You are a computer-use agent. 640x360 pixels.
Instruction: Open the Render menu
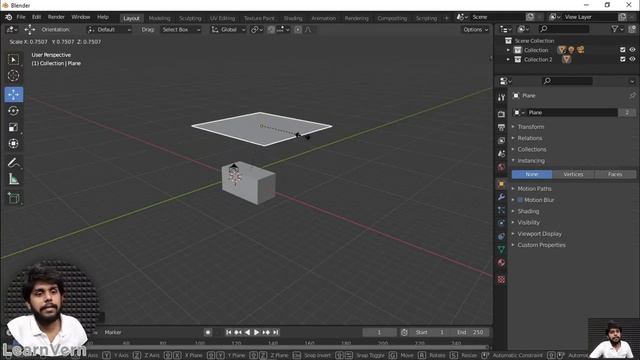coord(56,17)
